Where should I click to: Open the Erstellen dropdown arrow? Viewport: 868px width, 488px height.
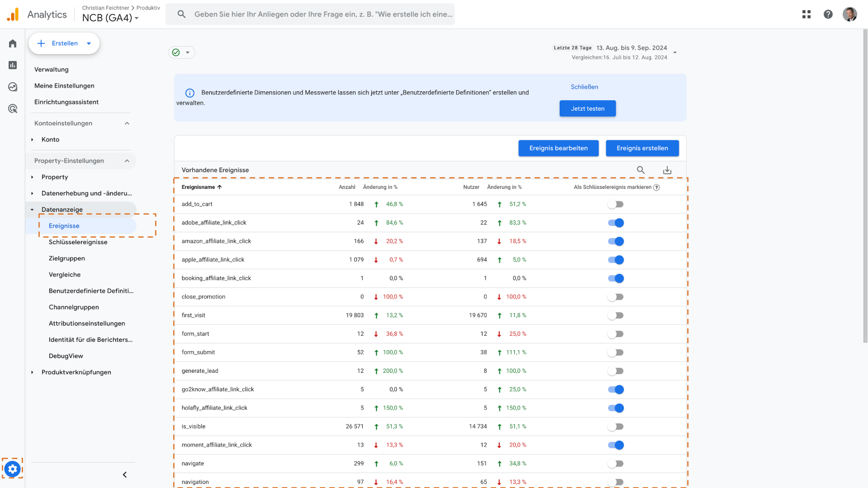pyautogui.click(x=89, y=43)
